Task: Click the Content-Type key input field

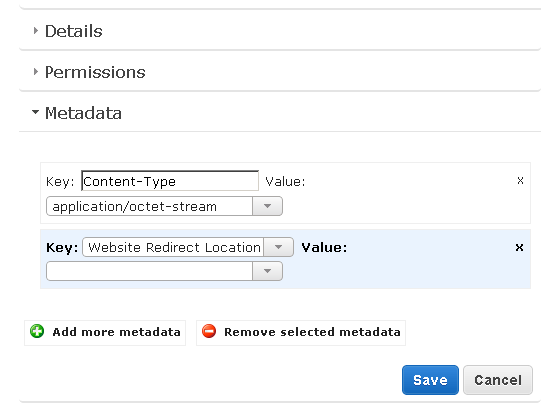Action: pyautogui.click(x=170, y=181)
